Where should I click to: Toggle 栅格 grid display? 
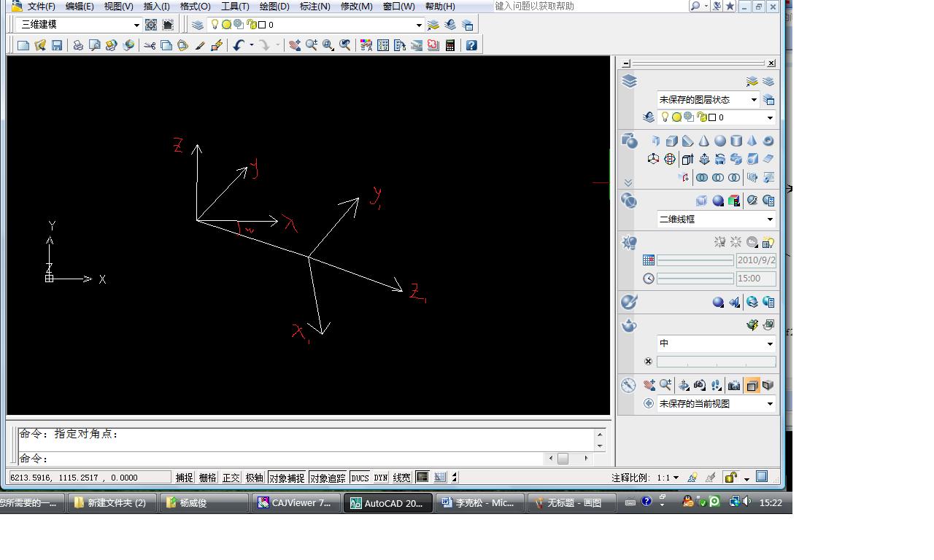(x=207, y=478)
